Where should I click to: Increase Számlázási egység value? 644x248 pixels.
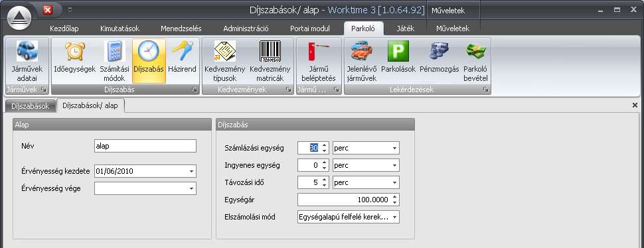coord(325,145)
